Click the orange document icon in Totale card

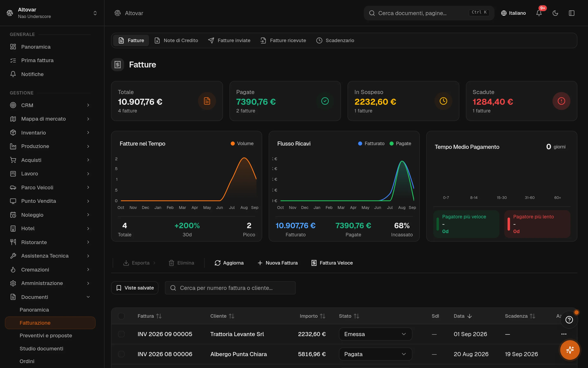[207, 101]
